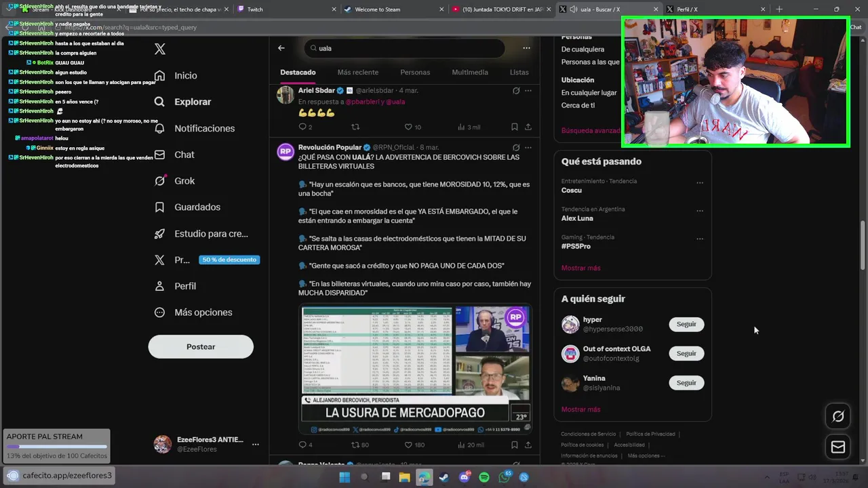Open the Coscu trend options menu
Screen dimensions: 868x488
click(700, 182)
